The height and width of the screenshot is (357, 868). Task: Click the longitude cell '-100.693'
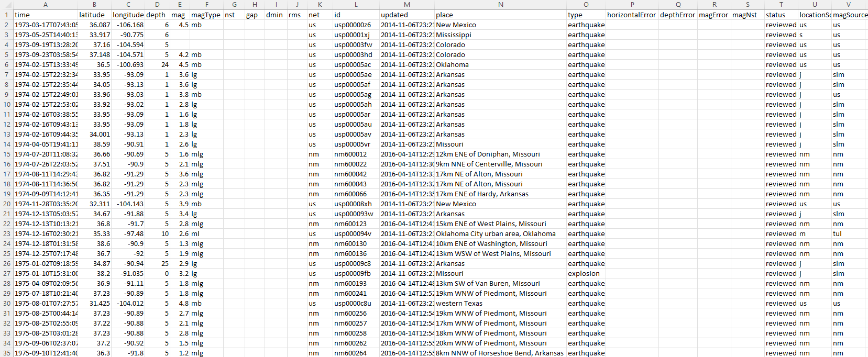pos(128,65)
